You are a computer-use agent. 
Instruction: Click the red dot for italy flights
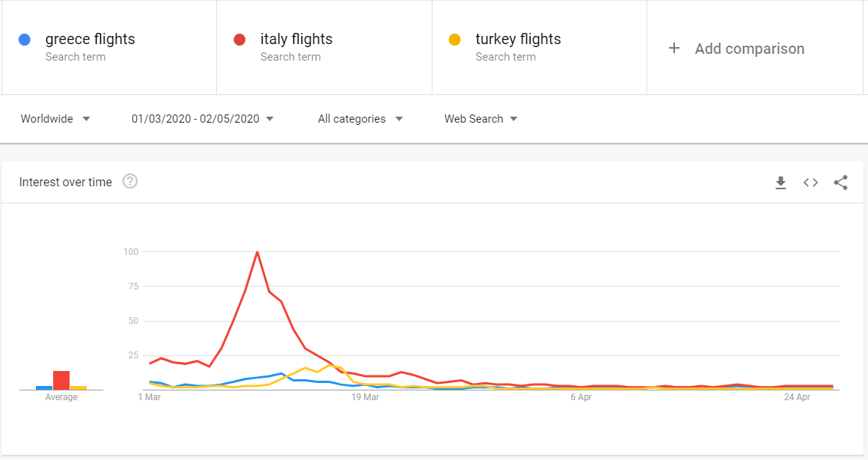click(x=240, y=40)
